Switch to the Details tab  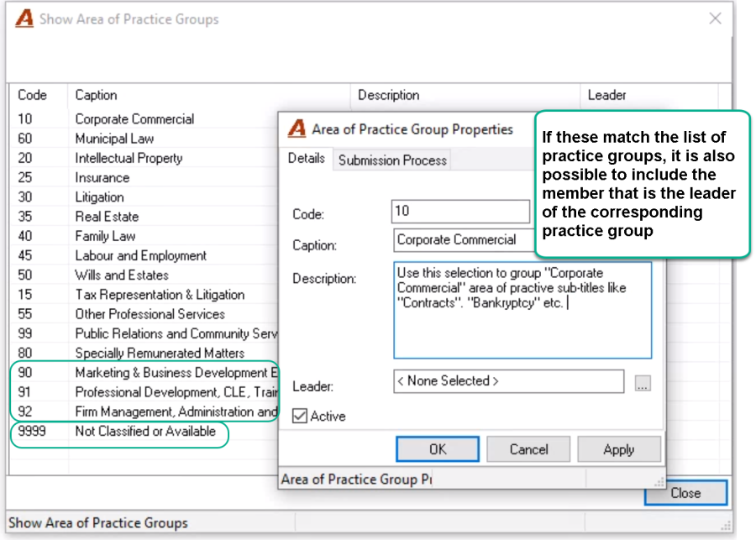click(x=306, y=159)
